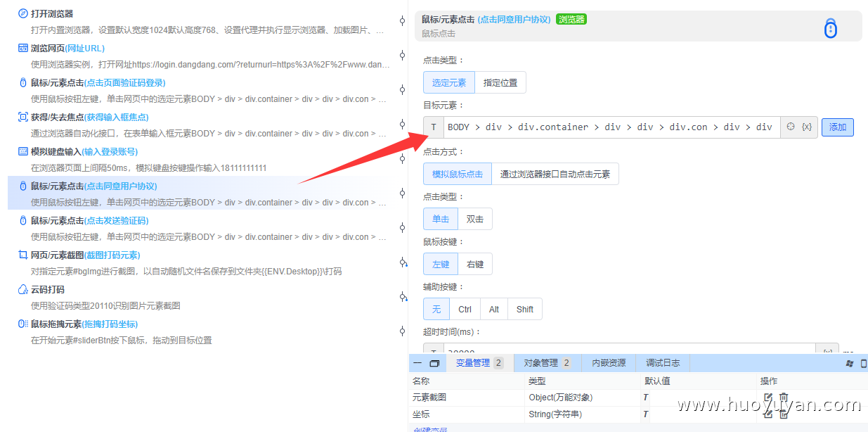Open the 调试日志 tab

[x=663, y=363]
